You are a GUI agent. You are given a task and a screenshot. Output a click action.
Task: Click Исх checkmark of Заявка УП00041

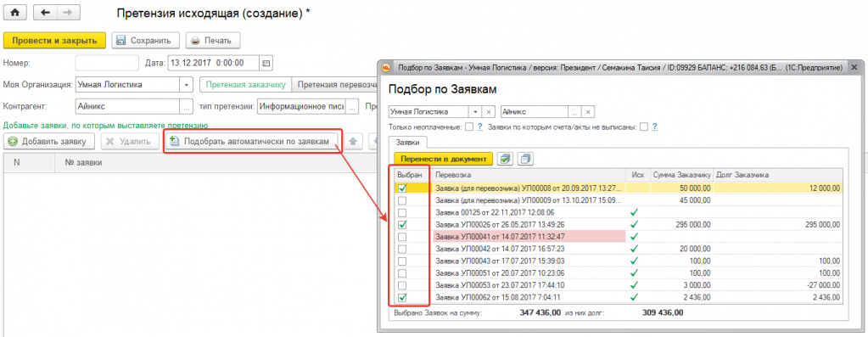tap(634, 237)
